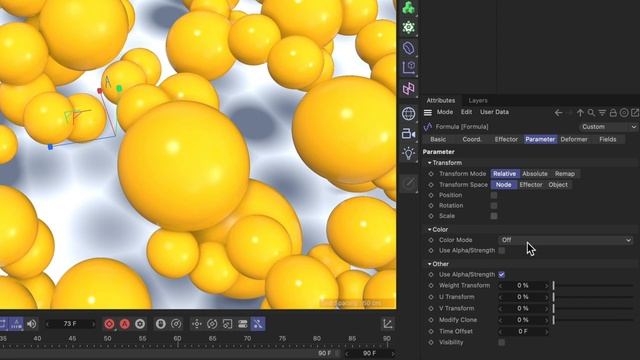Step the current frame field forward one frame

(93, 324)
